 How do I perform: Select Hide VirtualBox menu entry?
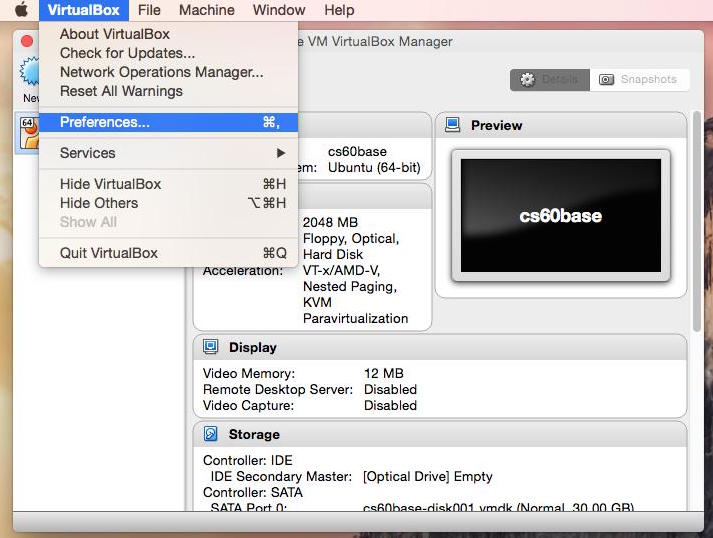click(x=169, y=184)
